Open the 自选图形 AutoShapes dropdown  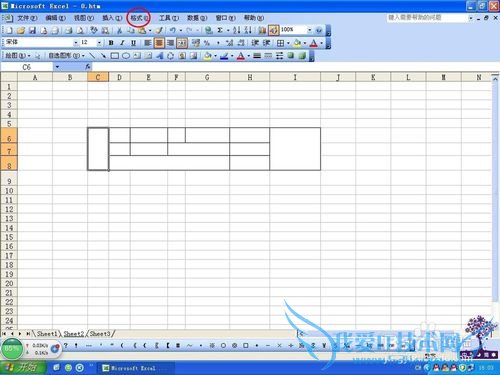coord(66,56)
